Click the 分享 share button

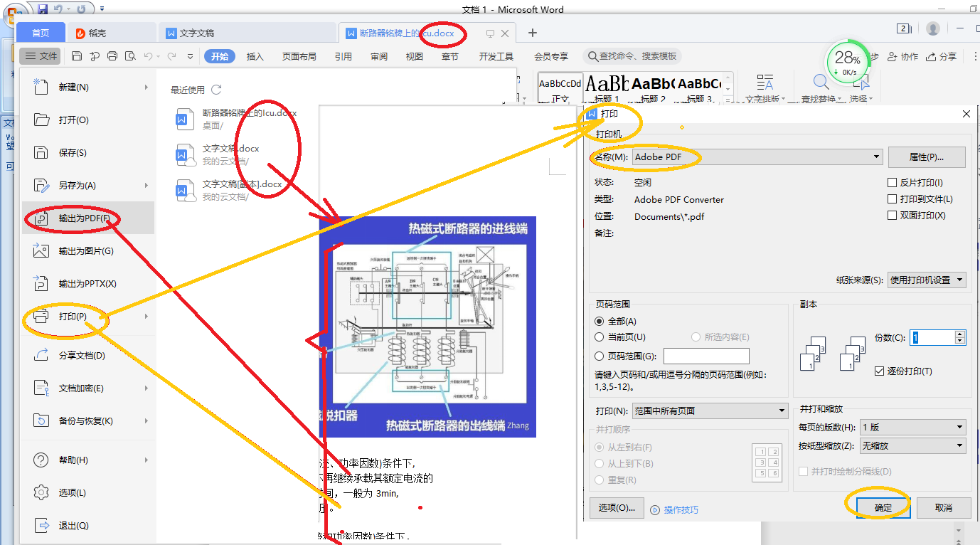(x=941, y=56)
